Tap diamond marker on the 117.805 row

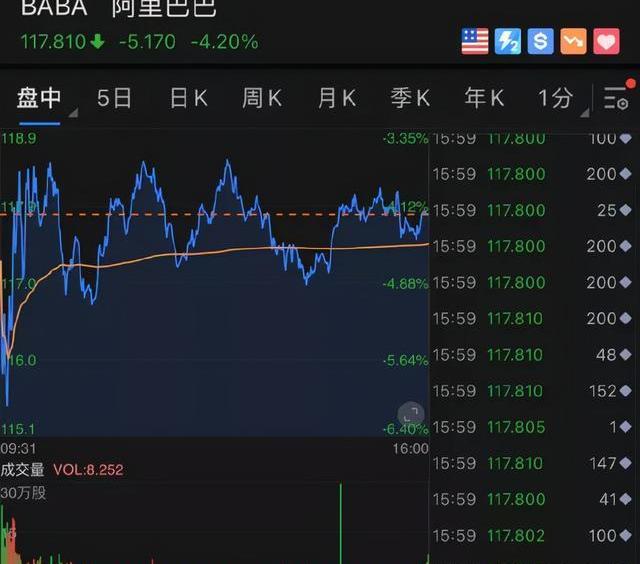(625, 427)
